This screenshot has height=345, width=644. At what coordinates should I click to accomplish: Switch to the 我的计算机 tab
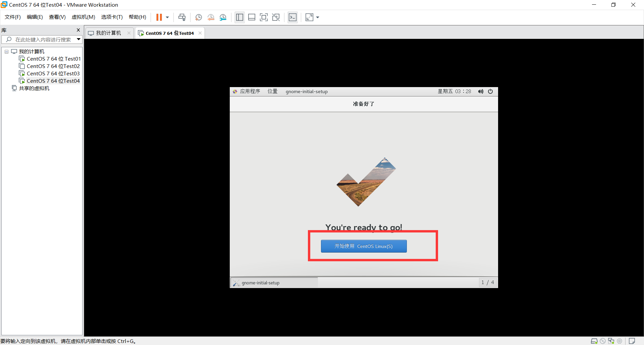(x=108, y=33)
